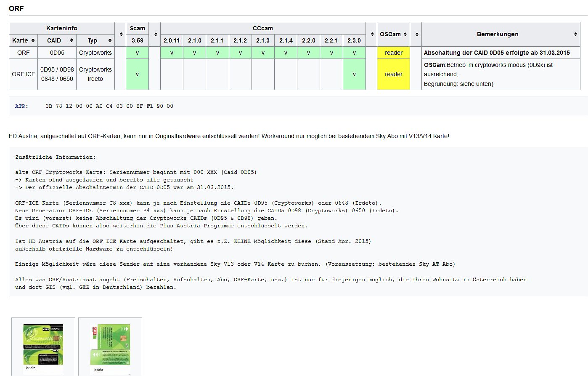Open the reader link in the ORF ICE row
This screenshot has width=588, height=376.
coord(393,74)
